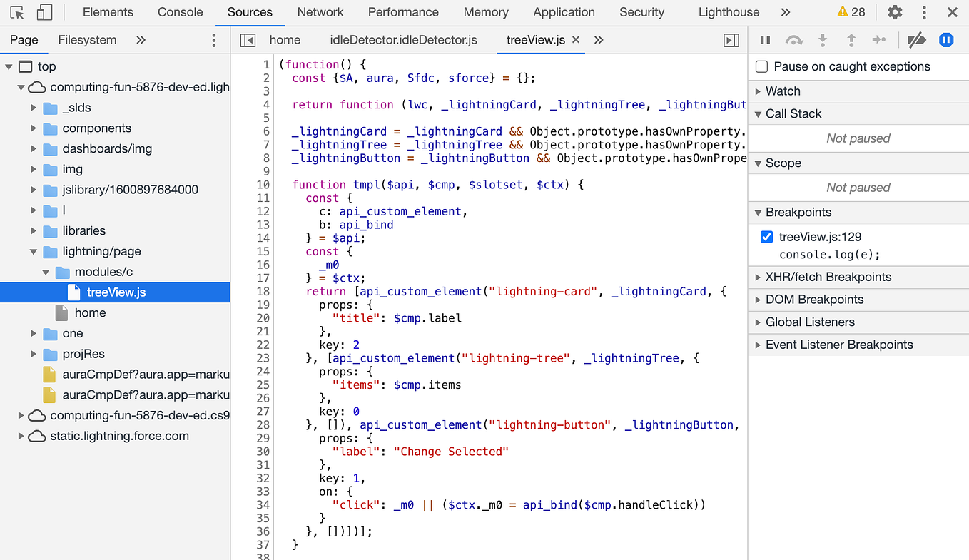This screenshot has width=969, height=560.
Task: Click the Step out of current function icon
Action: tap(851, 40)
